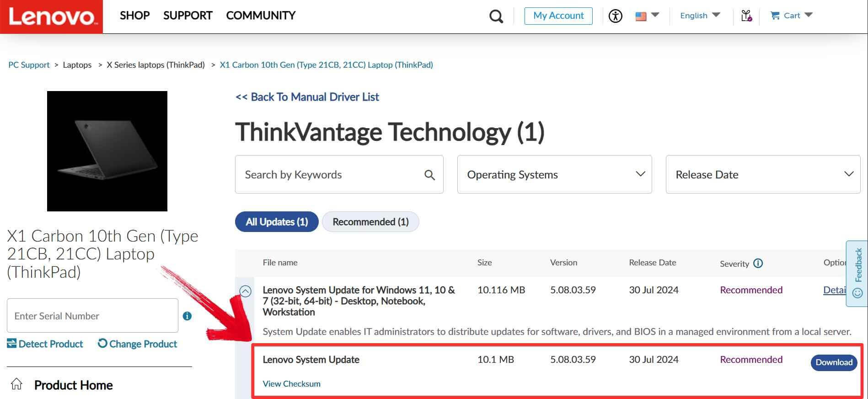
Task: Open the Feedback side tab
Action: click(857, 273)
